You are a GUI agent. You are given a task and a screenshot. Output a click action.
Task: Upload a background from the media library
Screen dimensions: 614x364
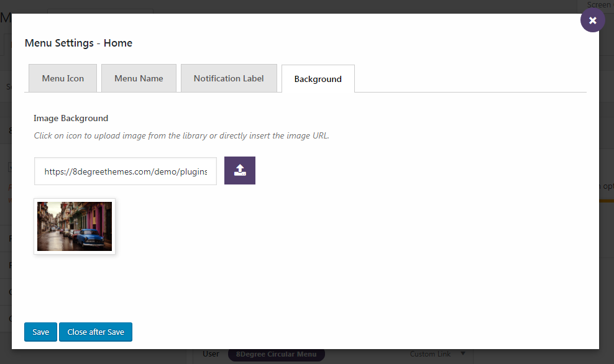[239, 170]
